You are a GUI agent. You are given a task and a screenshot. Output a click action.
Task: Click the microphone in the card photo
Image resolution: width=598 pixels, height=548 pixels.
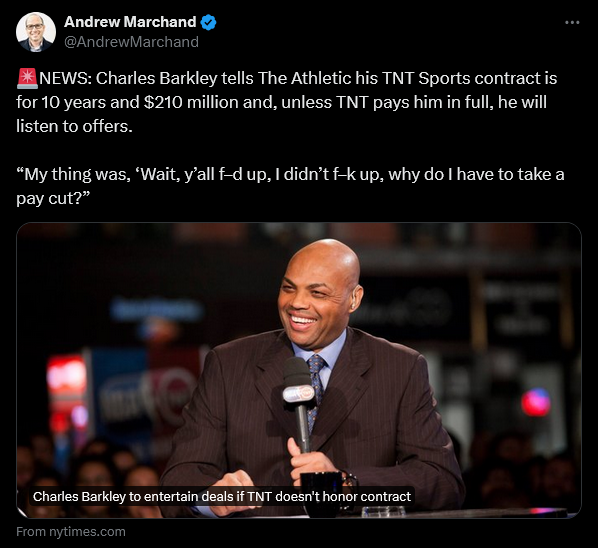pyautogui.click(x=299, y=402)
